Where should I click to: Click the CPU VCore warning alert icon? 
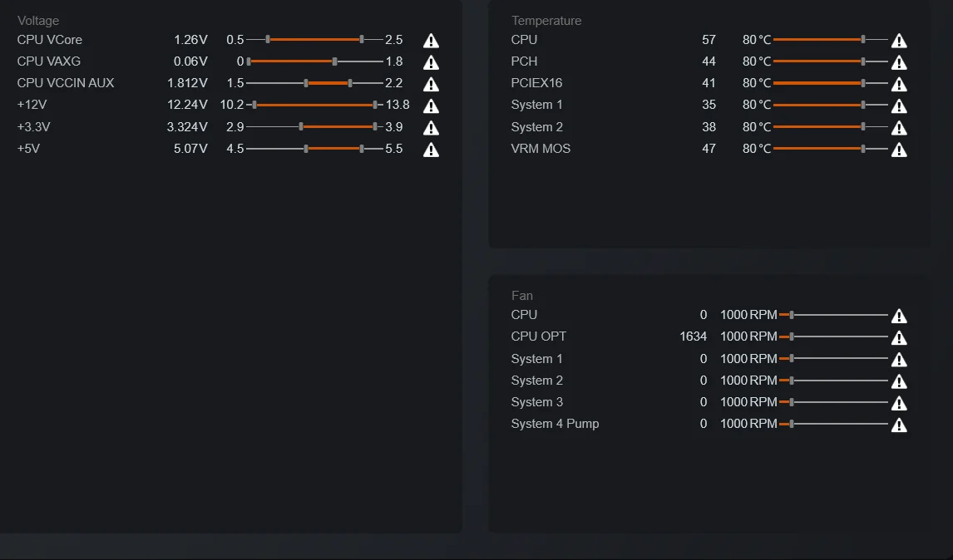click(431, 40)
